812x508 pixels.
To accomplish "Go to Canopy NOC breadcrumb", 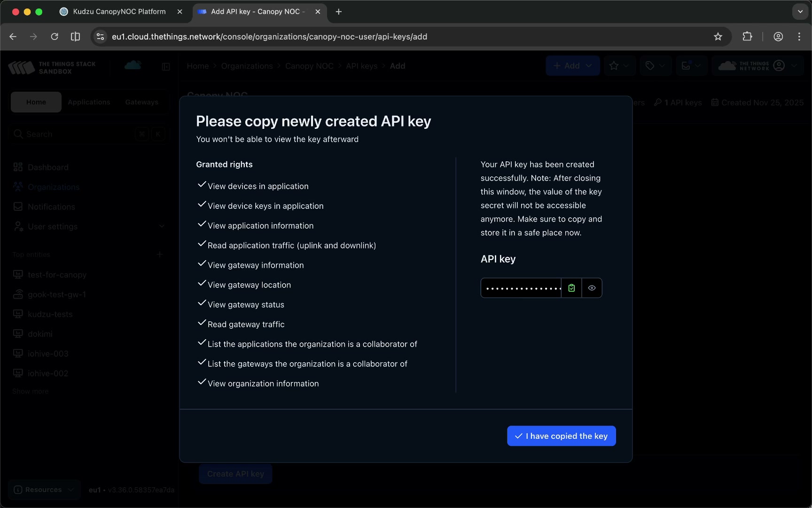I will [x=309, y=66].
